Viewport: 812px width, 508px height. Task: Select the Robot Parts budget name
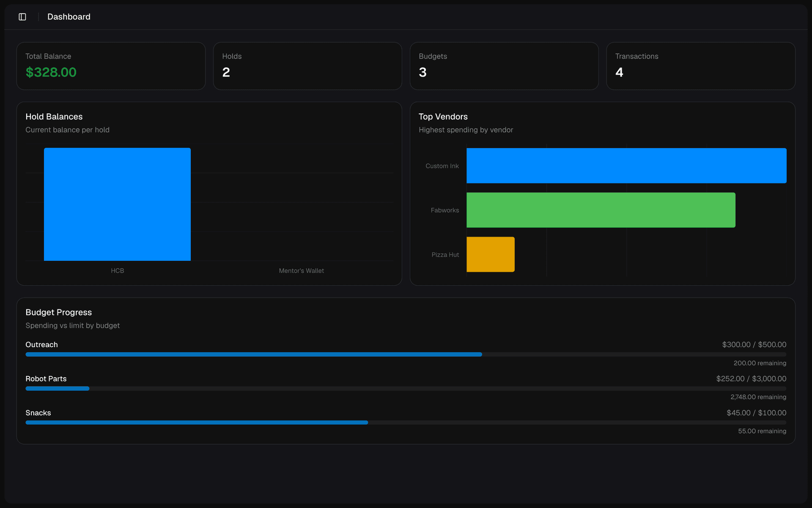pos(46,379)
